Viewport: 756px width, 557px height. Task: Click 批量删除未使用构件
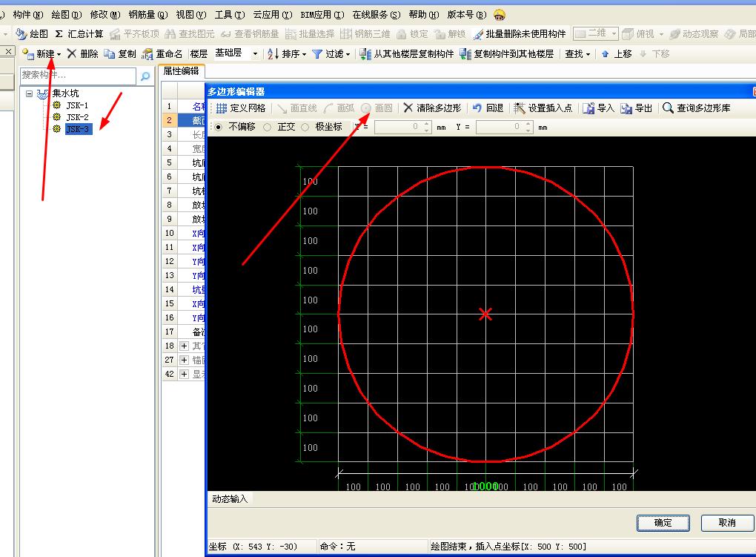click(x=520, y=34)
